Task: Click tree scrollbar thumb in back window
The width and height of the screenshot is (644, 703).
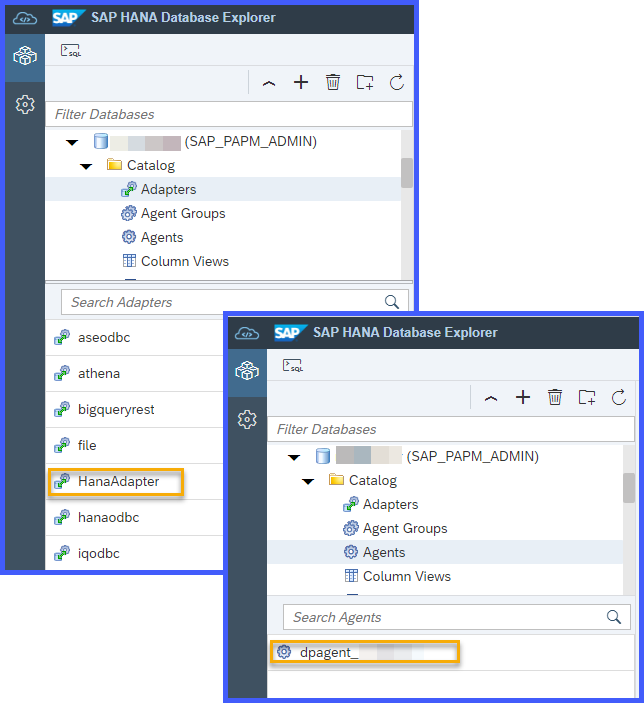Action: coord(407,173)
